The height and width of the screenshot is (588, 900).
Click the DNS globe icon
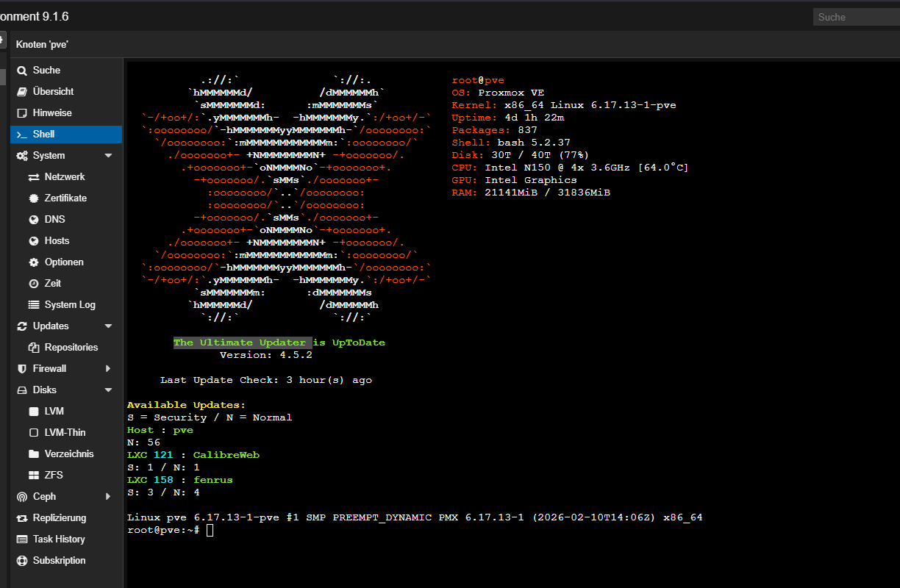[x=34, y=220]
